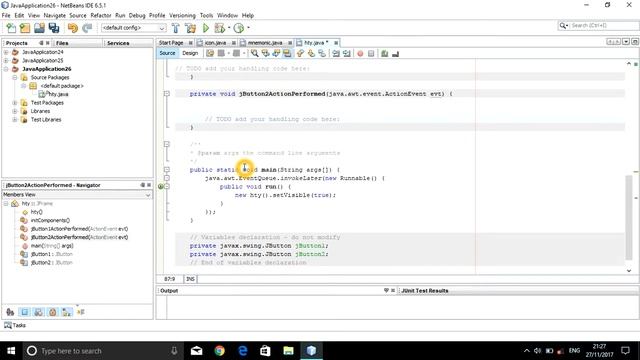Screen dimensions: 640x360
Task: Toggle Show Fields filter in Navigator
Action: [24, 312]
